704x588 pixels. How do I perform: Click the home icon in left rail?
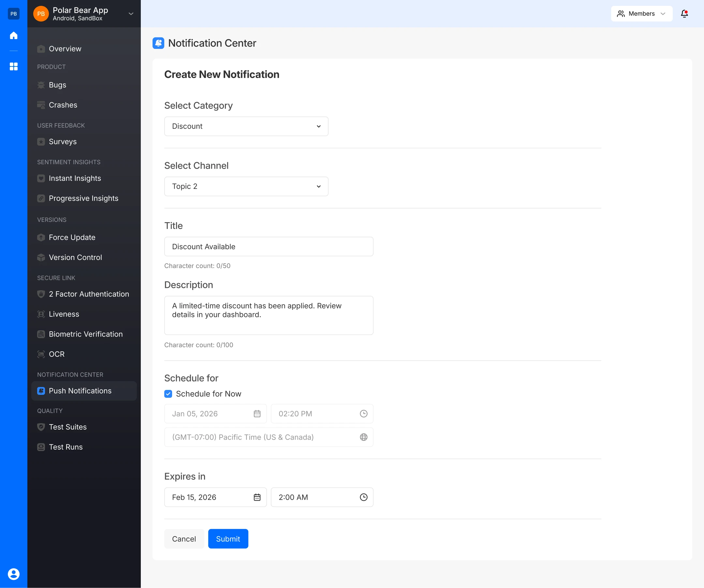pos(14,36)
